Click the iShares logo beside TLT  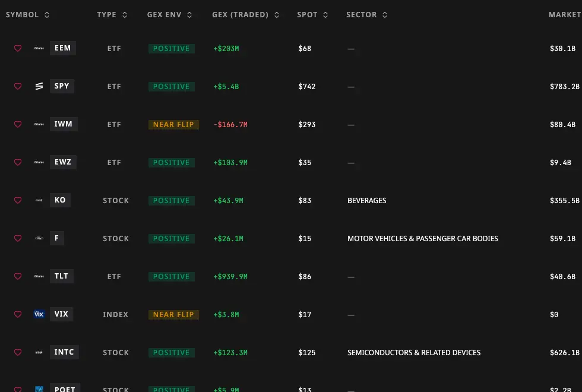tap(39, 276)
